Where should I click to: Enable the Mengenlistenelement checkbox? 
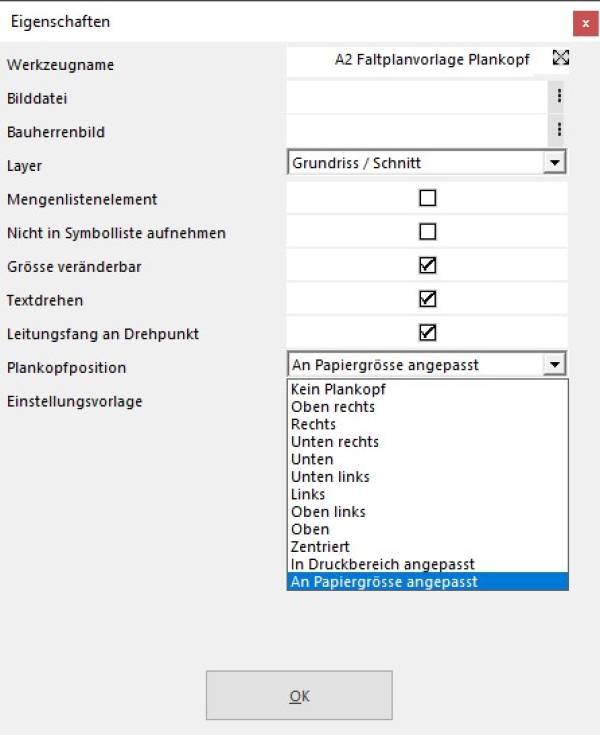point(428,198)
